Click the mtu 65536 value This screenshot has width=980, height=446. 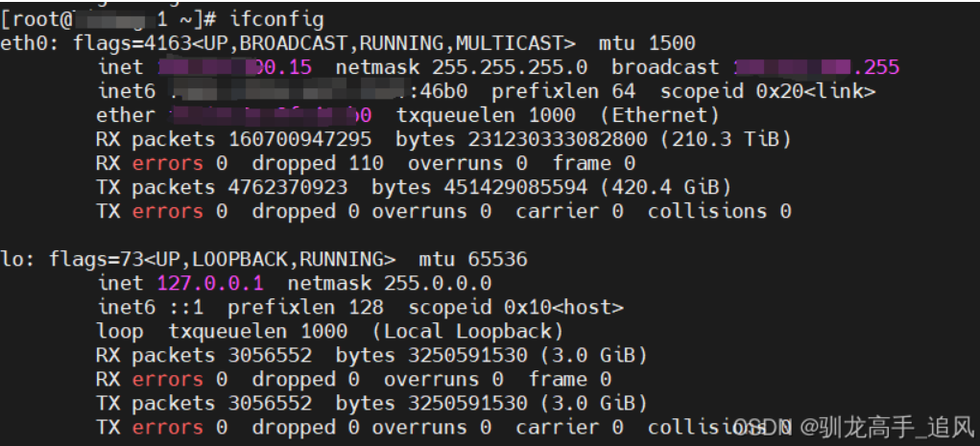coord(473,259)
